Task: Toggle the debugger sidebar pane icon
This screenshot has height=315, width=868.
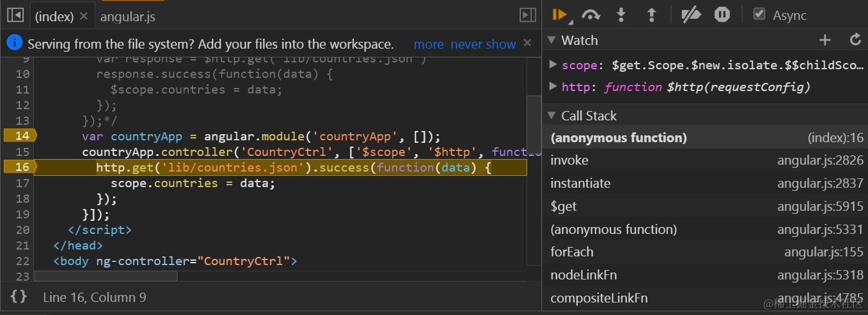Action: point(527,15)
